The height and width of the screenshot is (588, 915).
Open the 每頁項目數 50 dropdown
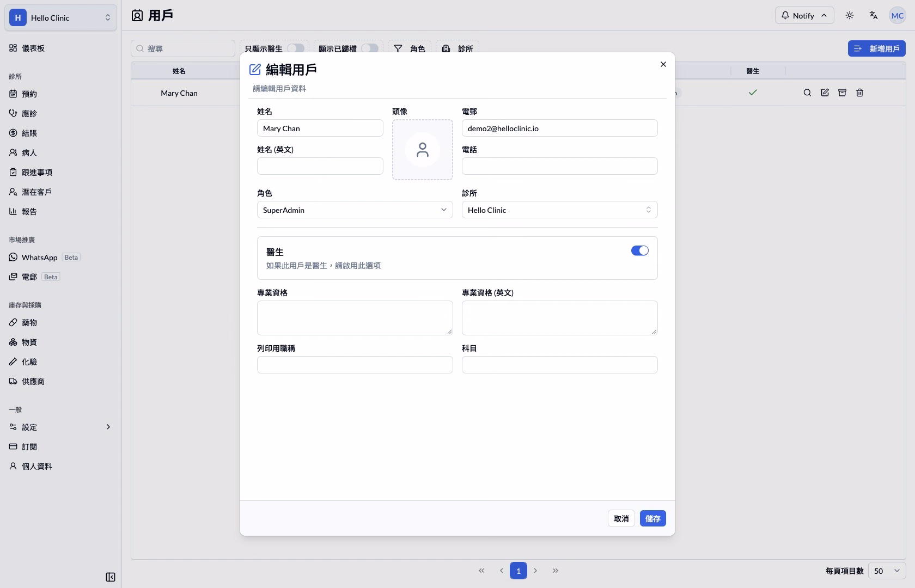pyautogui.click(x=887, y=571)
